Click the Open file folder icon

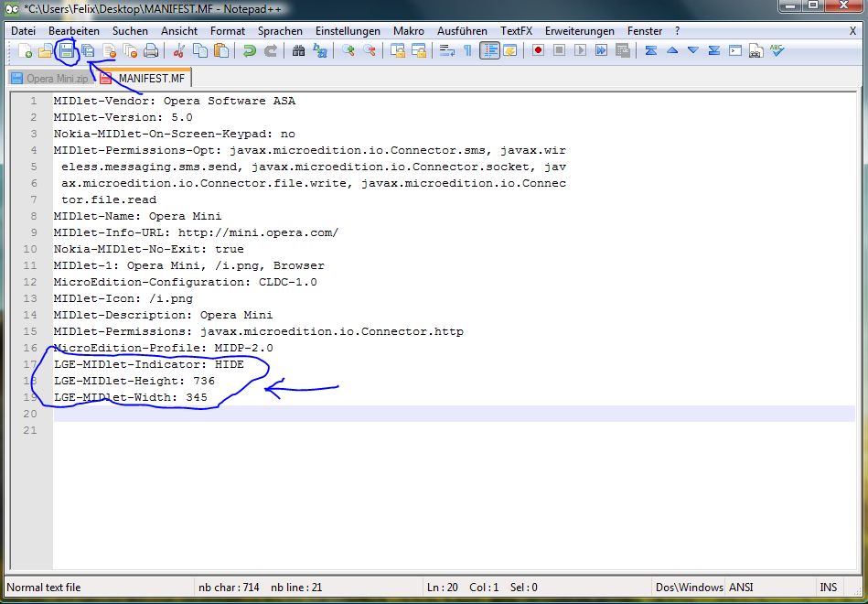(46, 51)
